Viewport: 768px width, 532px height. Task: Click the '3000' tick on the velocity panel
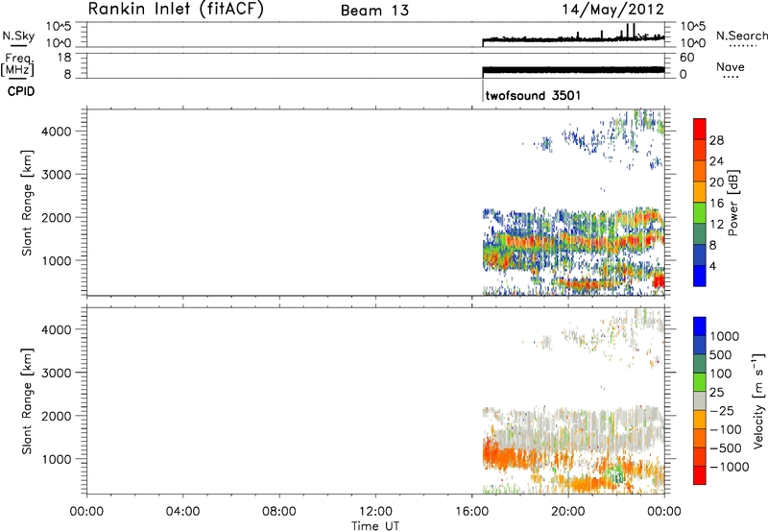(x=57, y=373)
